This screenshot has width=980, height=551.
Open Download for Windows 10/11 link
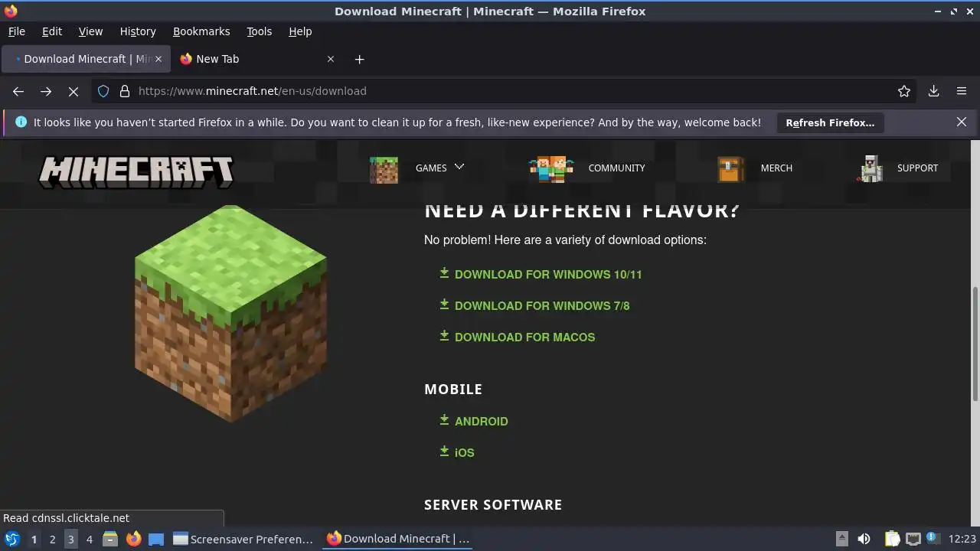[x=548, y=275]
